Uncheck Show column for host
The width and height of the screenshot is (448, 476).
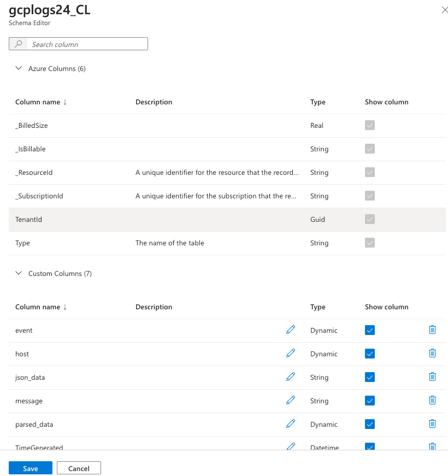(370, 354)
